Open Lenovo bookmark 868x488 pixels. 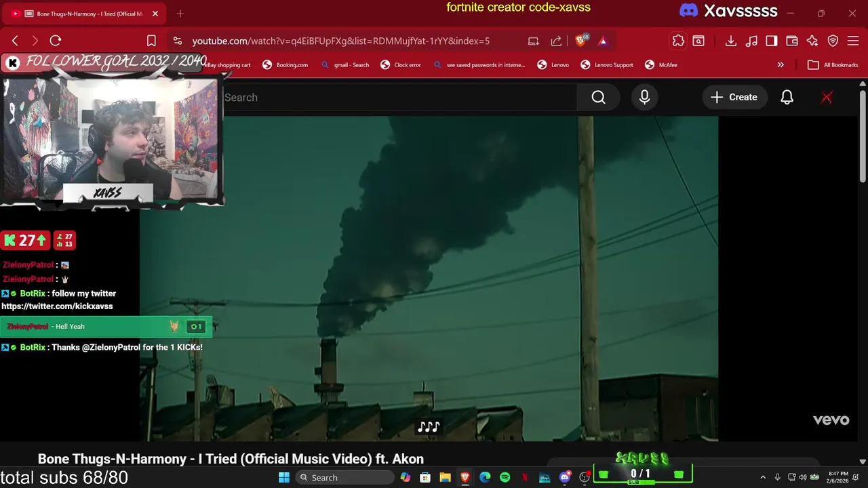coord(553,65)
